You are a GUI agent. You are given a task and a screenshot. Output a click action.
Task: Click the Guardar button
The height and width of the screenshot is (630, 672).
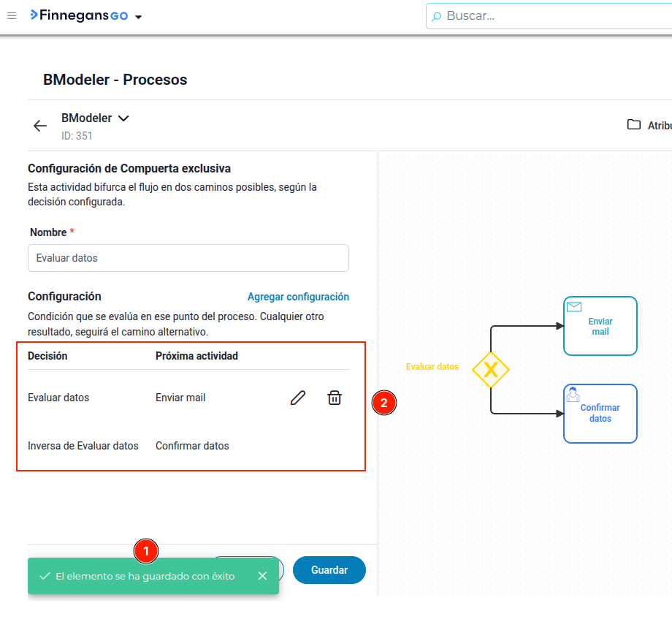(x=329, y=570)
